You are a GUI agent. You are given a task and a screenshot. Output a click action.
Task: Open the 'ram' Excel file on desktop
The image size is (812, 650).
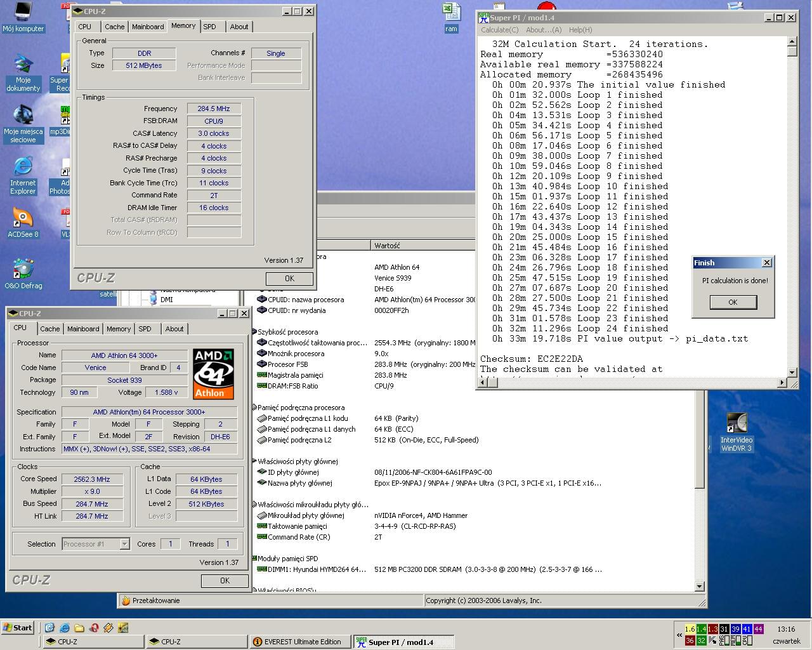pyautogui.click(x=451, y=17)
